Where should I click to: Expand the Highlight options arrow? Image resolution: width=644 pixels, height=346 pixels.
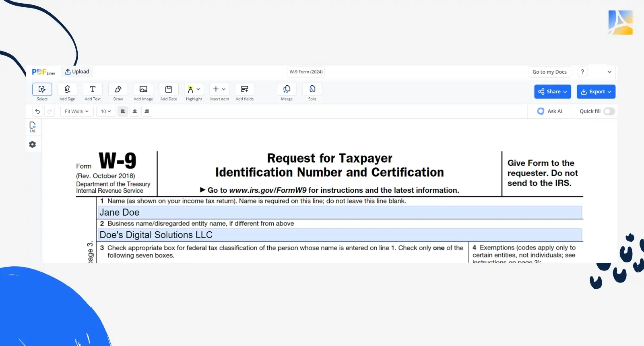point(198,89)
